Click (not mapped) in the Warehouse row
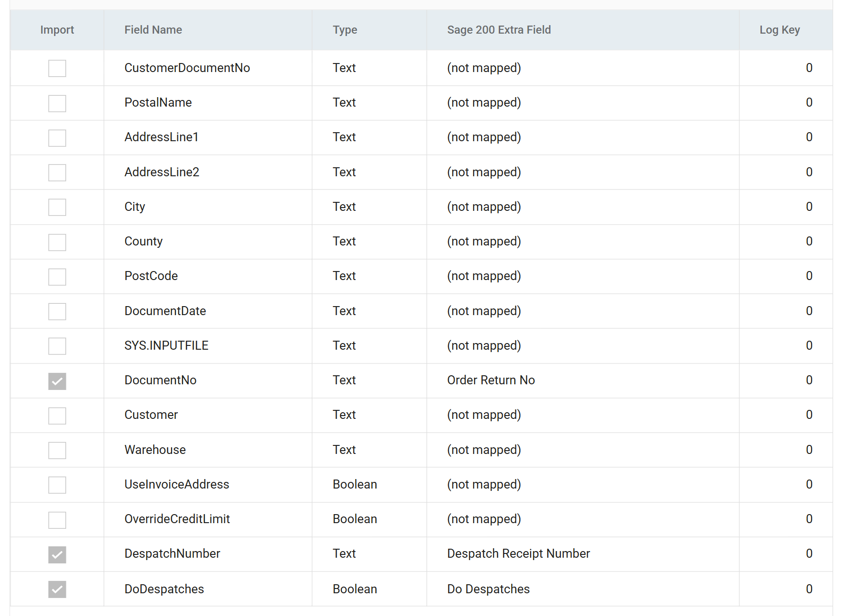 [x=484, y=450]
